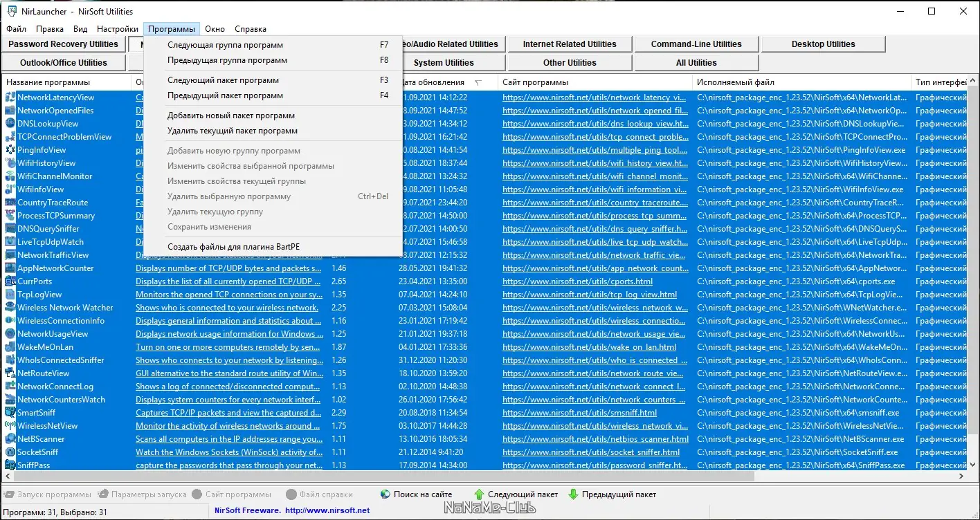Click the DNSQuerySniffer row icon
This screenshot has height=520, width=980.
[10, 229]
